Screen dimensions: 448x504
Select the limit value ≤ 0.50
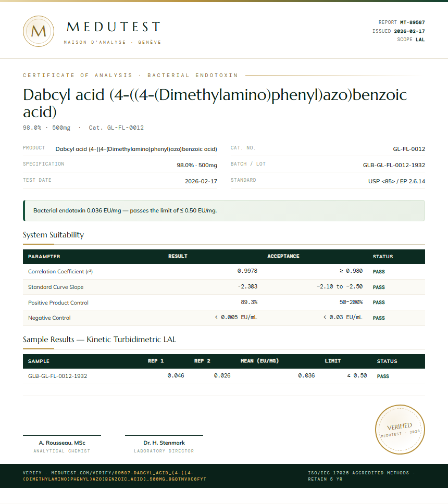coord(357,375)
